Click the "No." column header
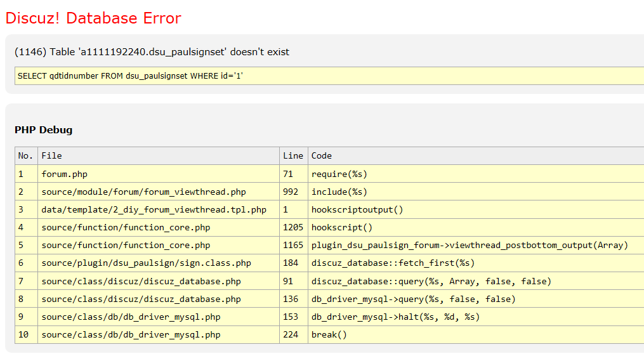 point(25,156)
